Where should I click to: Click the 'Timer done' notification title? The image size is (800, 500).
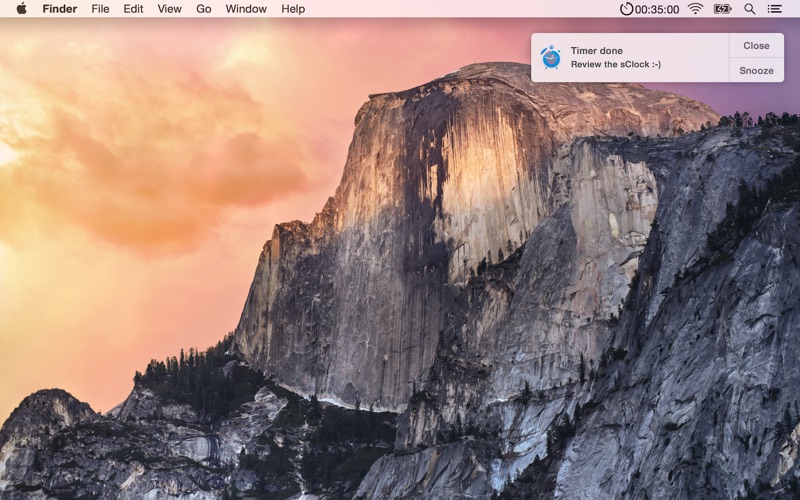point(596,51)
